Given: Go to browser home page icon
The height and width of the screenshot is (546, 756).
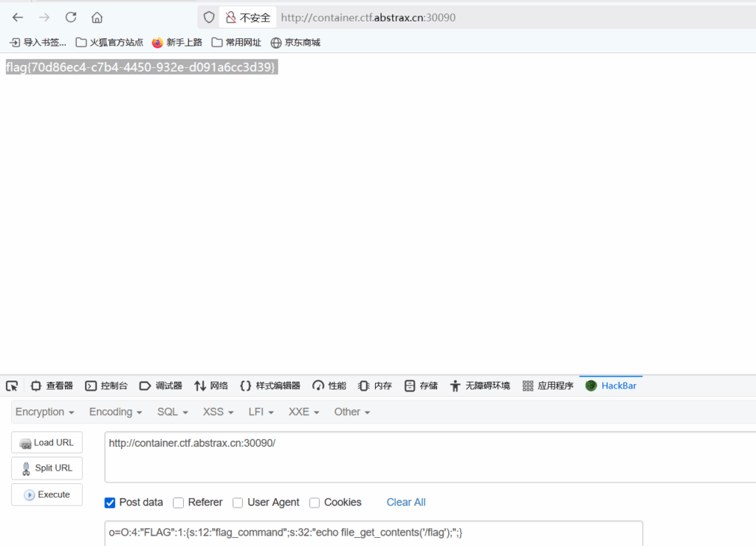Looking at the screenshot, I should (x=97, y=17).
